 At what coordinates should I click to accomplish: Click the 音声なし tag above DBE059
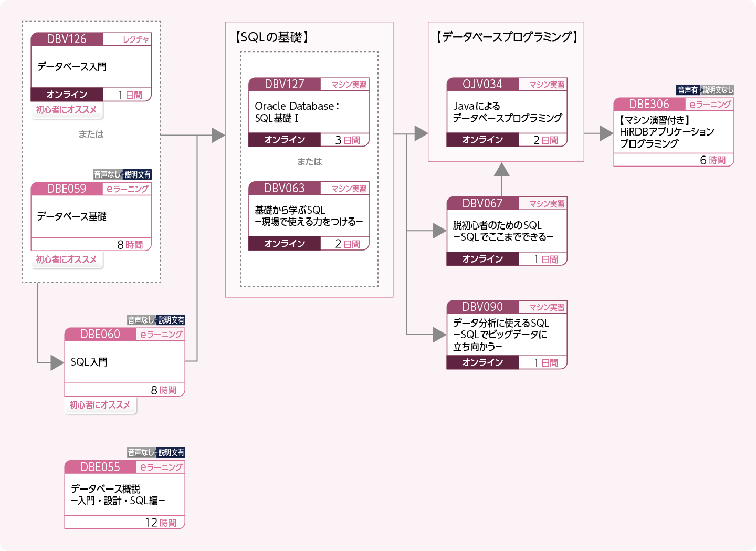point(108,174)
